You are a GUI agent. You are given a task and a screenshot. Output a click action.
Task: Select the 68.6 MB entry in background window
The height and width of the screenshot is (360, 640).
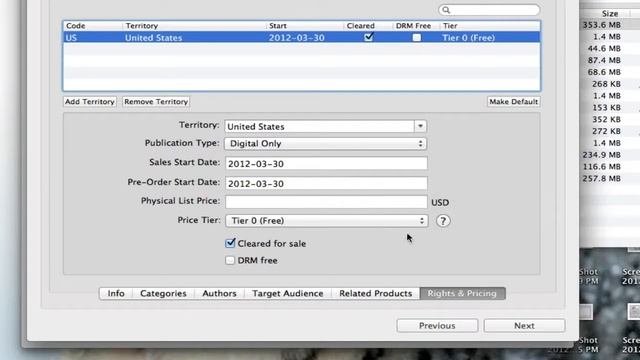click(x=604, y=72)
